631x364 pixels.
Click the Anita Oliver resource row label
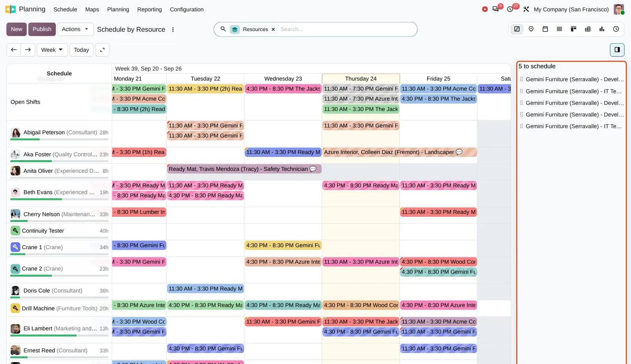pyautogui.click(x=61, y=171)
